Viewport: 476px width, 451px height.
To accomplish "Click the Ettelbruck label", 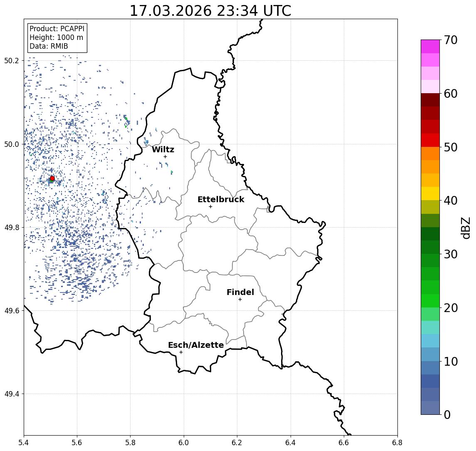I will click(x=221, y=199).
